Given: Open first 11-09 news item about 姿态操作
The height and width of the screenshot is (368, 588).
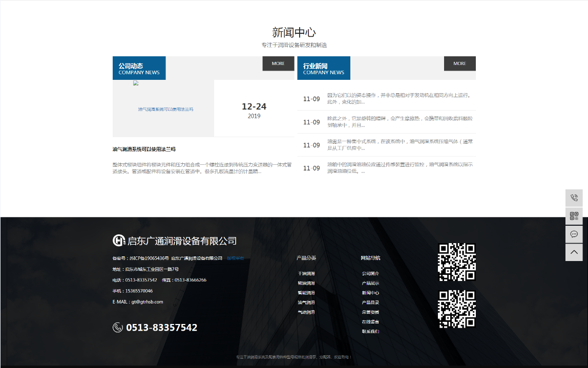Looking at the screenshot, I should coord(400,99).
